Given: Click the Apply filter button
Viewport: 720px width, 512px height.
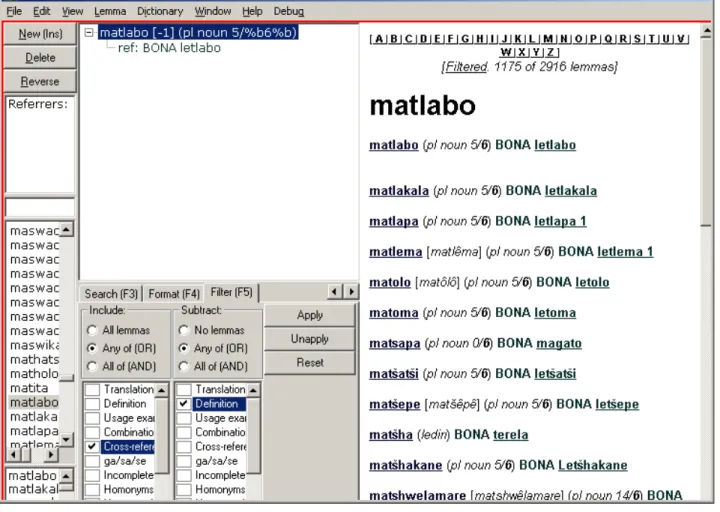Looking at the screenshot, I should pyautogui.click(x=310, y=315).
